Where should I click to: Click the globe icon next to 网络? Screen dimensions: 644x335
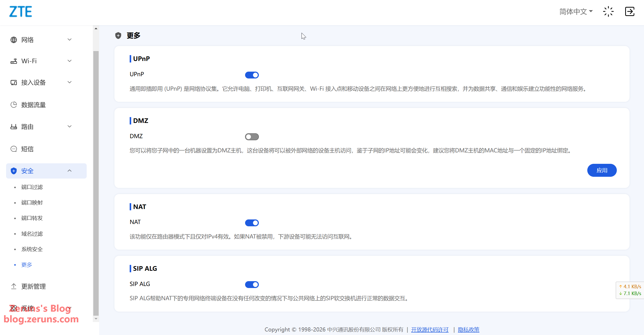(x=14, y=40)
